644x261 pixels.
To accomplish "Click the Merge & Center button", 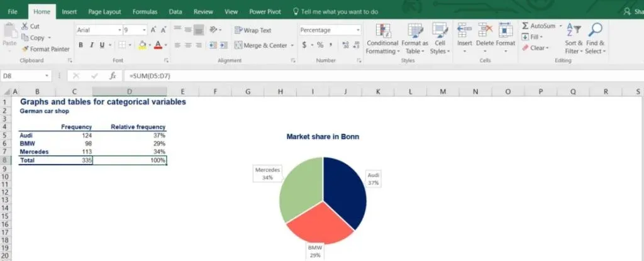I will (260, 45).
